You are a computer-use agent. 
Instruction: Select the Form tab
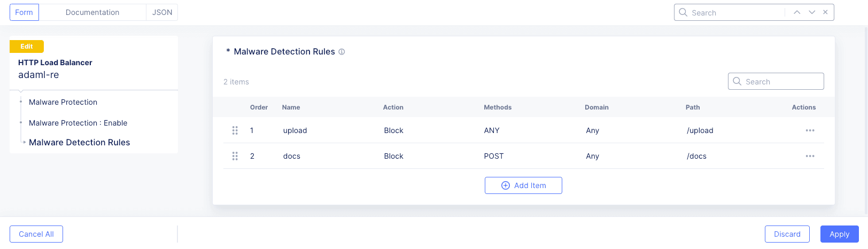pyautogui.click(x=24, y=12)
